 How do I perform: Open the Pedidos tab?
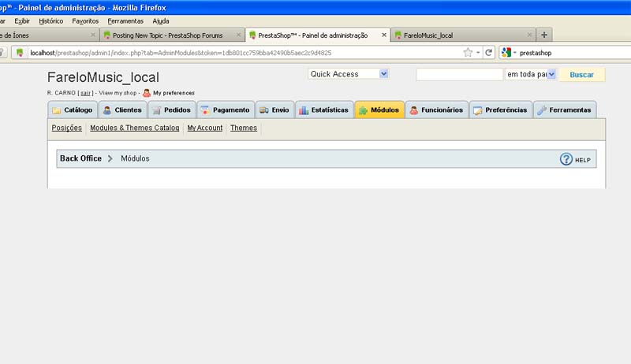[x=172, y=110]
